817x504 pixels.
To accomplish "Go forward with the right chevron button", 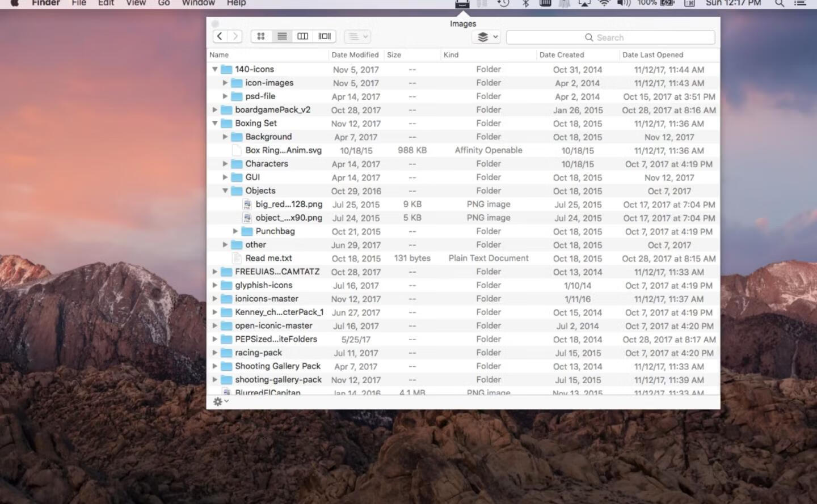I will point(235,36).
